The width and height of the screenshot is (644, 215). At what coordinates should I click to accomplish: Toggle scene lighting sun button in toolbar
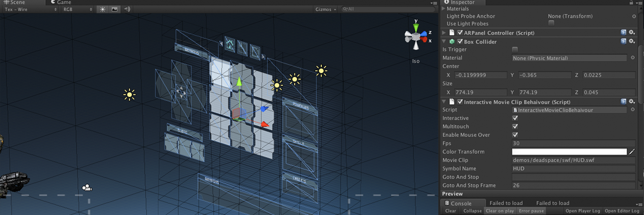(103, 9)
